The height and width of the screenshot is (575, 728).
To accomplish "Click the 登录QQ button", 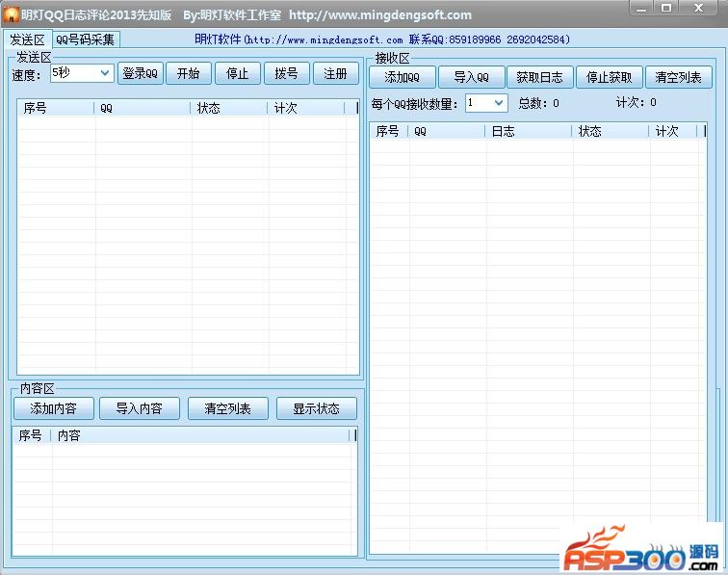I will click(141, 73).
